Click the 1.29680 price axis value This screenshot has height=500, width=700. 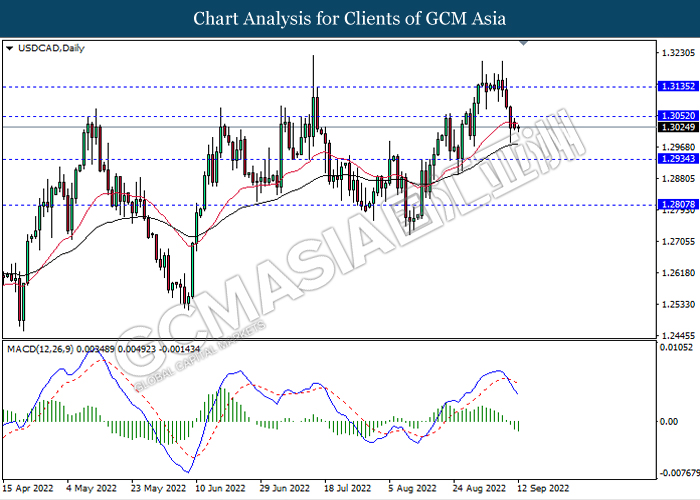coord(678,147)
